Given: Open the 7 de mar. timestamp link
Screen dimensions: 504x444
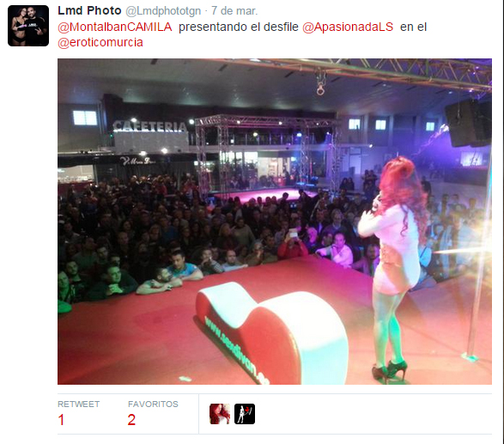Looking at the screenshot, I should pyautogui.click(x=234, y=11).
